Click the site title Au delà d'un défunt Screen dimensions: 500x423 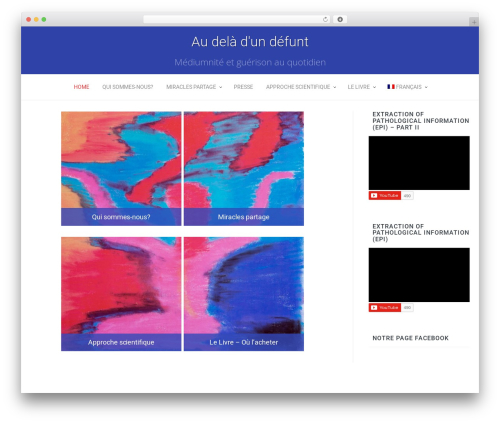point(250,42)
